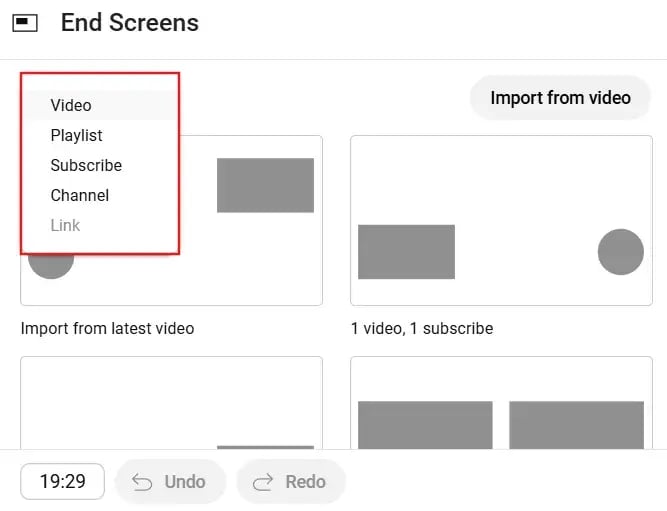
Task: Select Video from the element menu
Action: coord(71,105)
